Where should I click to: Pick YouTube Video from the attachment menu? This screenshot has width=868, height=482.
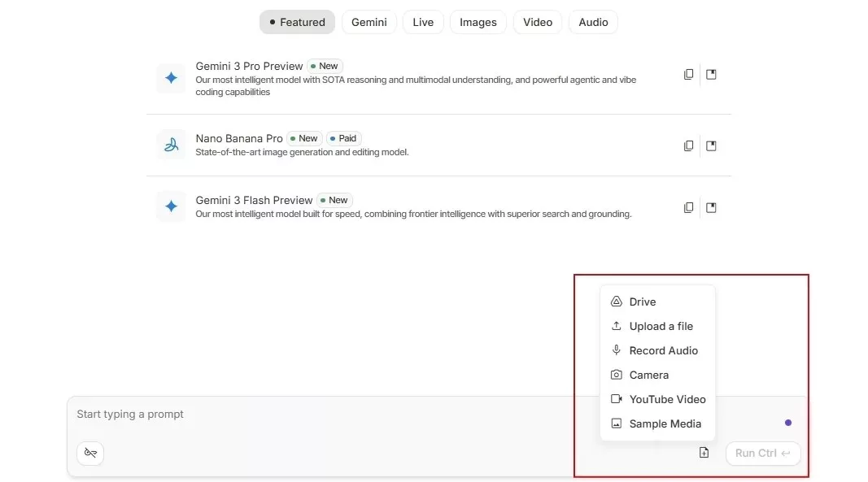point(667,399)
